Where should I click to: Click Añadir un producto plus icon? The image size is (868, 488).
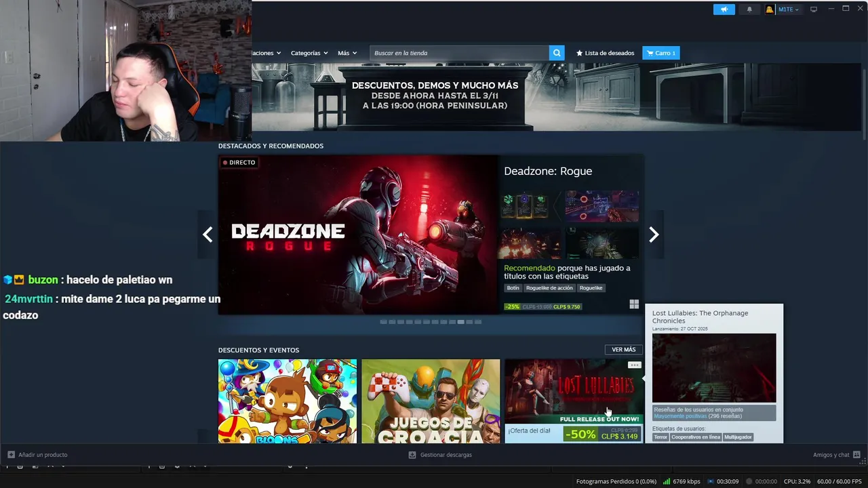[11, 455]
